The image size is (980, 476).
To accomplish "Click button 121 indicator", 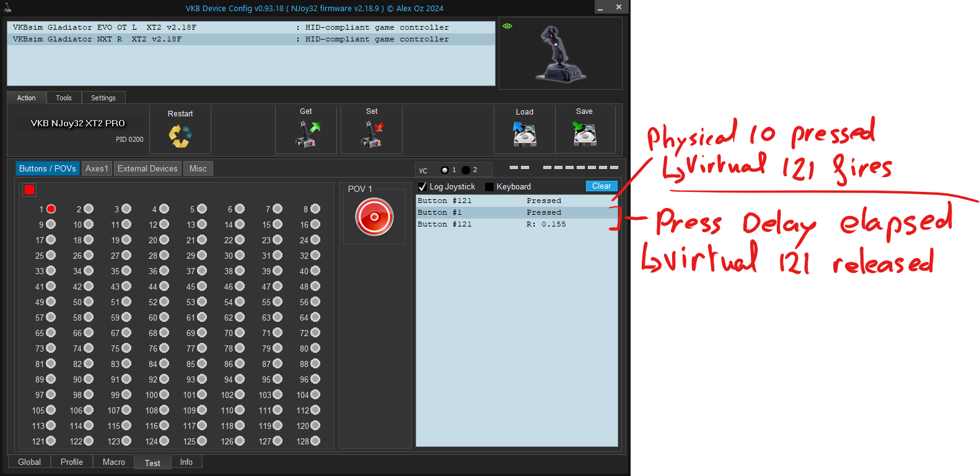I will point(51,441).
